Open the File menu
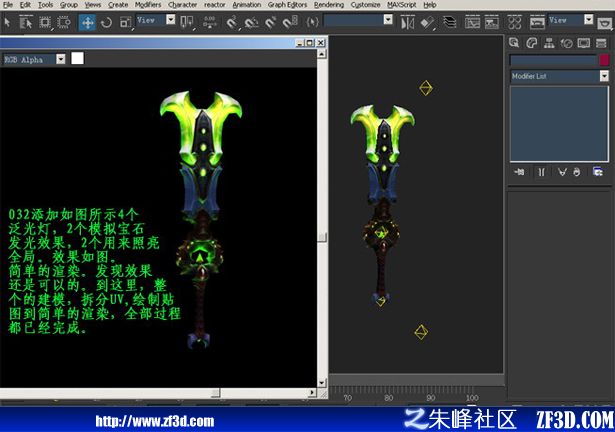Image resolution: width=615 pixels, height=432 pixels. (x=8, y=5)
